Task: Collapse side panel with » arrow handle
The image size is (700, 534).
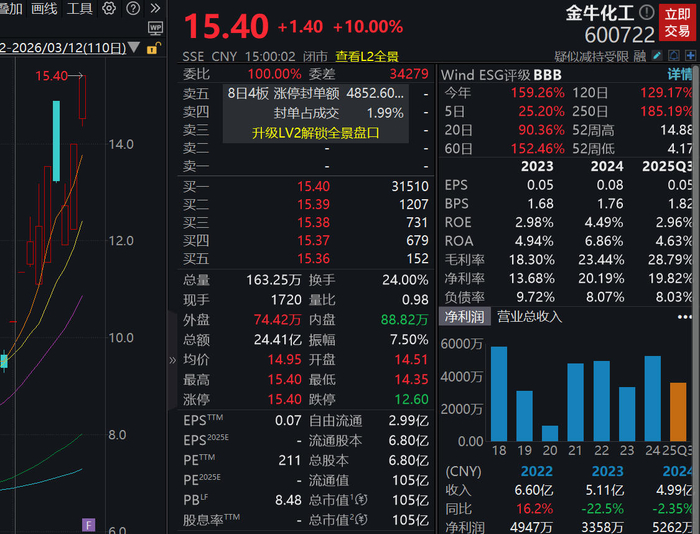Action: 173,360
